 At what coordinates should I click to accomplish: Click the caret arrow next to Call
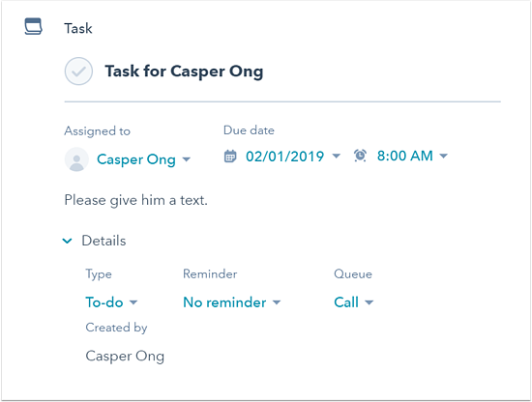[x=369, y=302]
